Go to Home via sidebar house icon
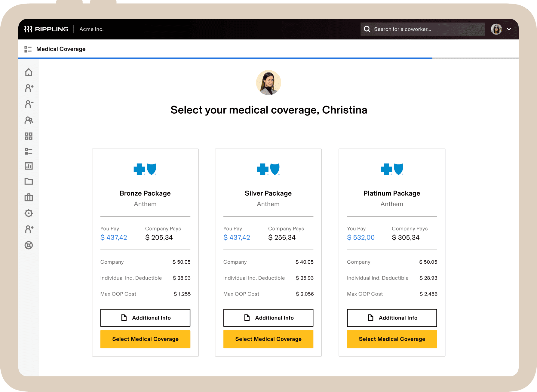 tap(29, 72)
